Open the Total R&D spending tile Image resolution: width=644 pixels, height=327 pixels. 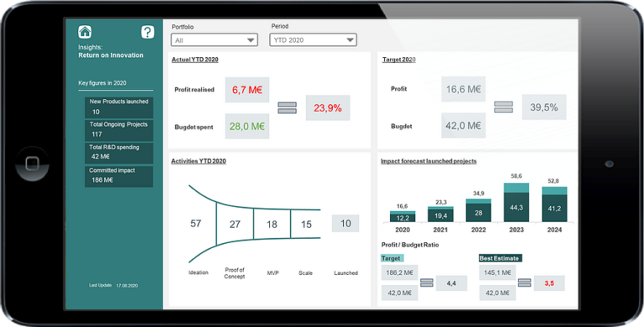click(119, 153)
